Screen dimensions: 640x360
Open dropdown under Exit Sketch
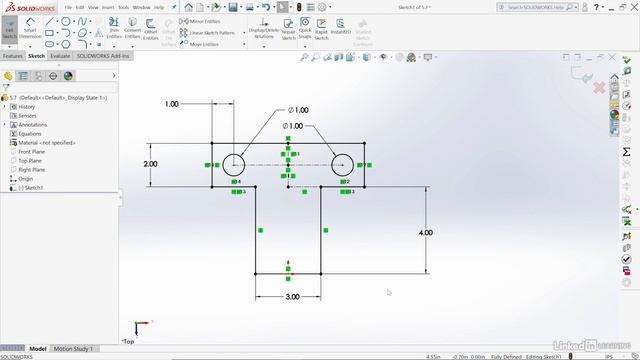pos(9,47)
